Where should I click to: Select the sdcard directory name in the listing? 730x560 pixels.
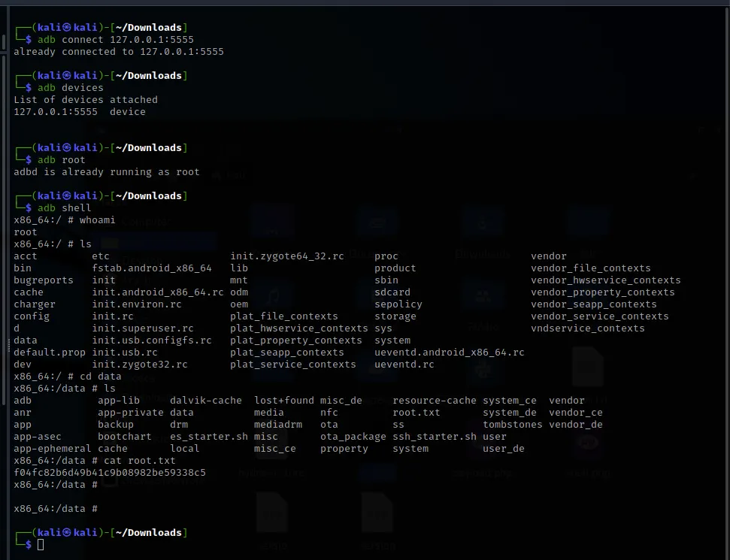[392, 292]
